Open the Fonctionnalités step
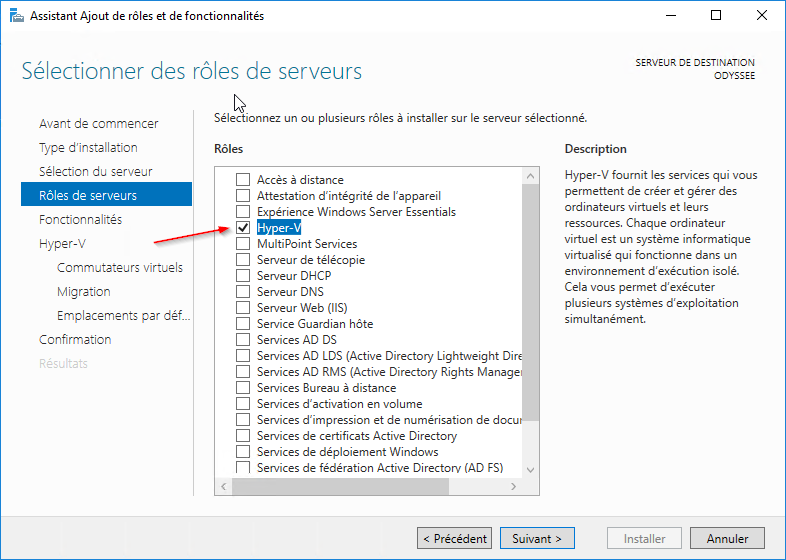 80,219
